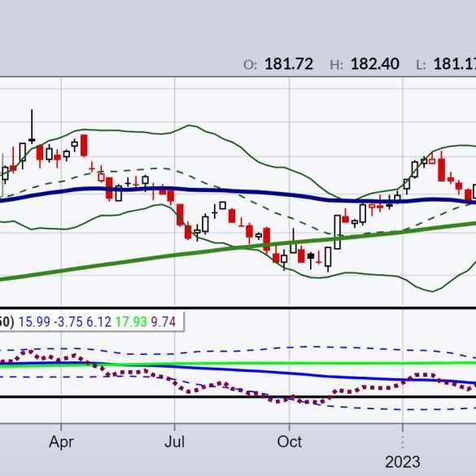This screenshot has height=476, width=476.
Task: Click the green 17.93 indicator legend value
Action: coord(131,321)
